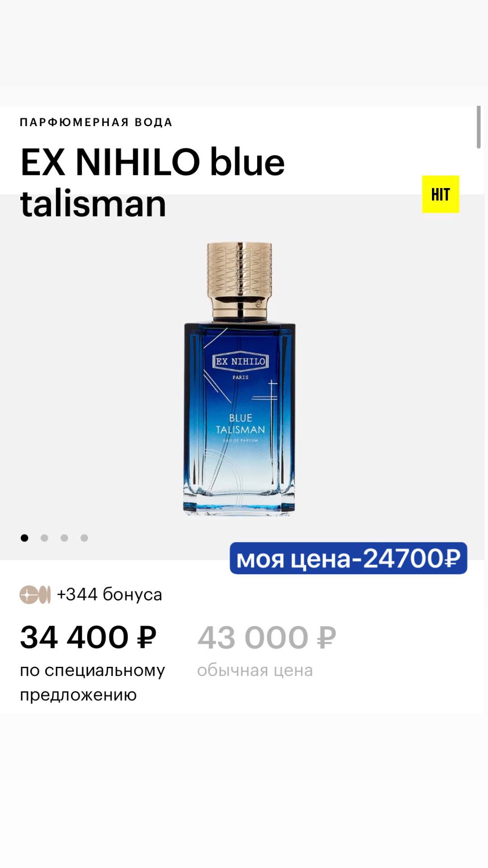This screenshot has width=488, height=868.
Task: Tap the ПАРФЮМЕРНАЯ ВОДА category label
Action: point(96,122)
